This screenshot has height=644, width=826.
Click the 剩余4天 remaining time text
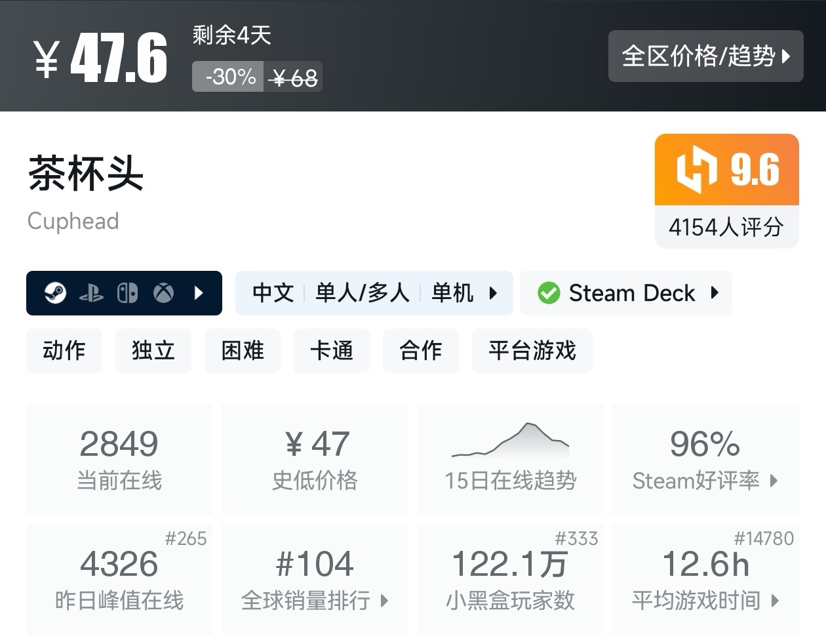[x=232, y=35]
